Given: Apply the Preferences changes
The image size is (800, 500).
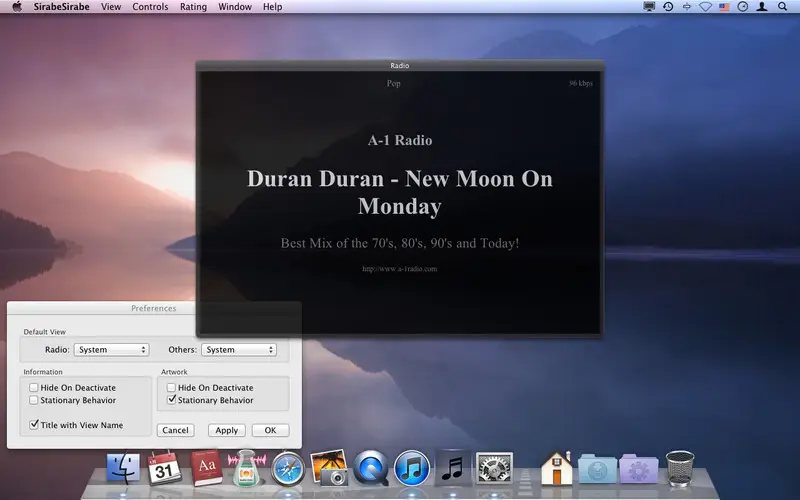Looking at the screenshot, I should click(227, 430).
